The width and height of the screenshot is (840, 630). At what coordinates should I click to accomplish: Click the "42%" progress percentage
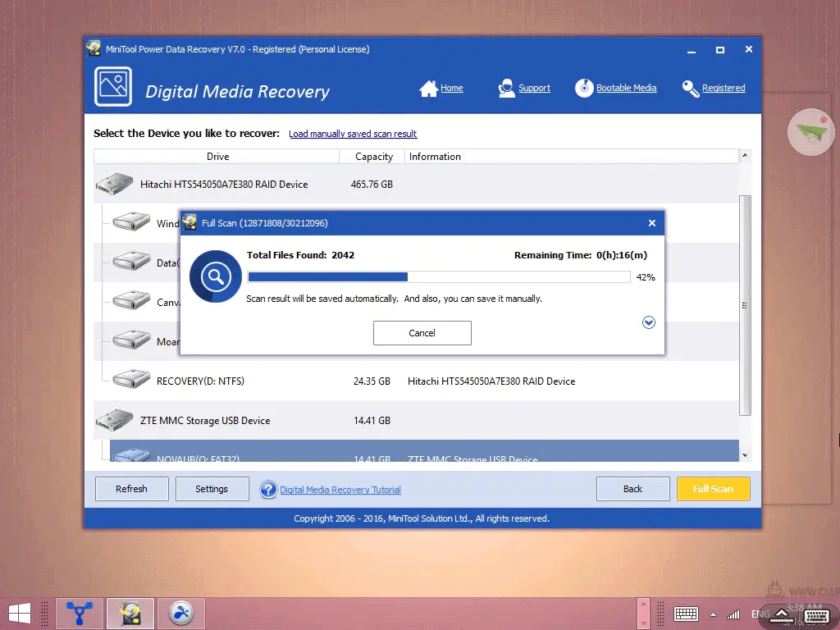[646, 277]
